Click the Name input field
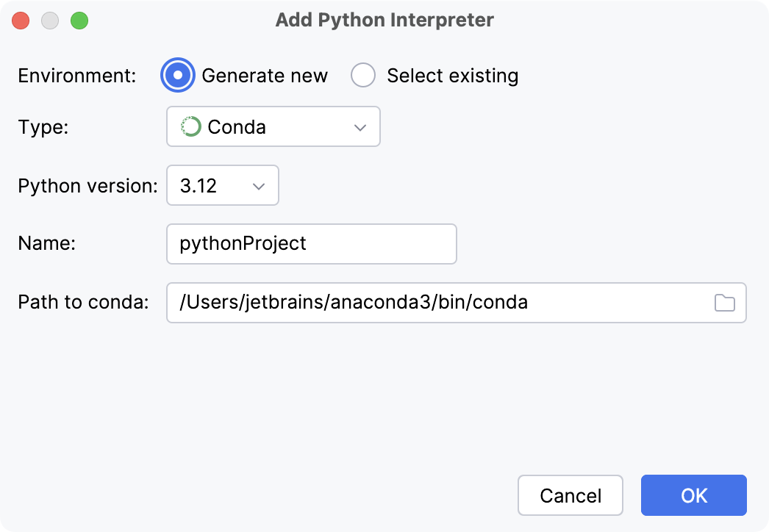 tap(311, 244)
